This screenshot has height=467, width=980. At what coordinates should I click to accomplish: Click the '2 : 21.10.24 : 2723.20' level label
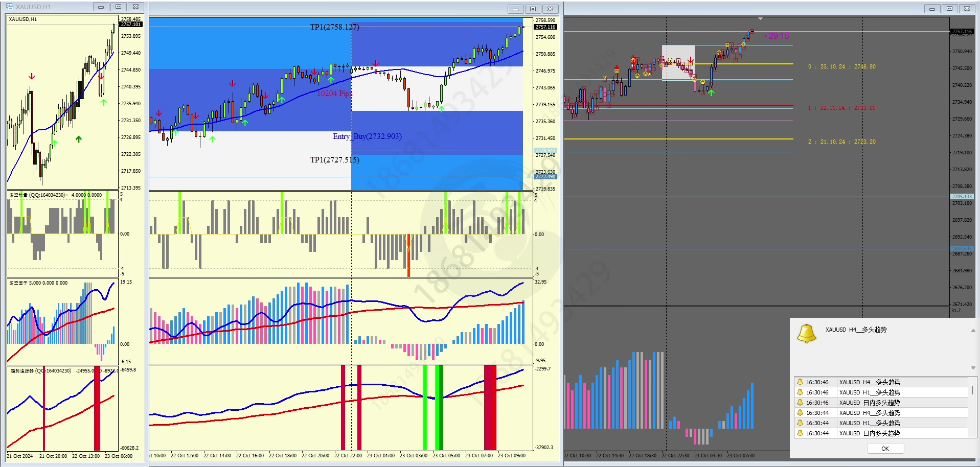(x=841, y=142)
